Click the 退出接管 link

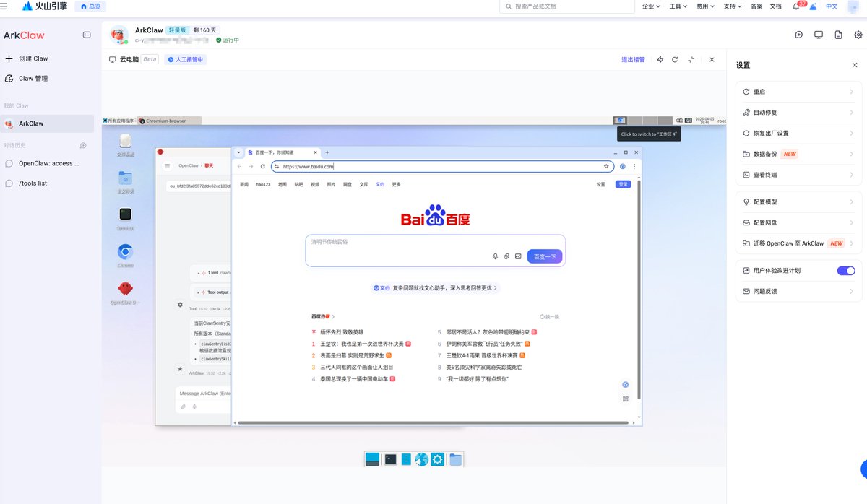(633, 60)
